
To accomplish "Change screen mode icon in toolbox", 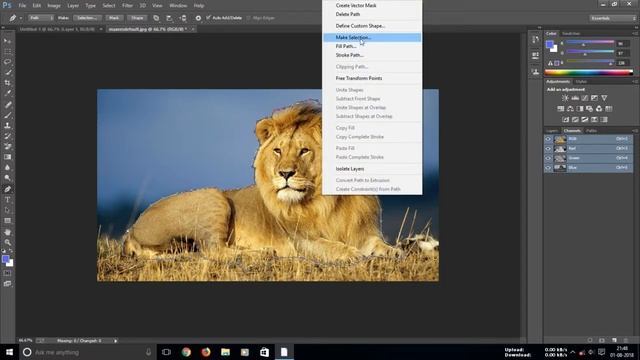I will tap(7, 284).
